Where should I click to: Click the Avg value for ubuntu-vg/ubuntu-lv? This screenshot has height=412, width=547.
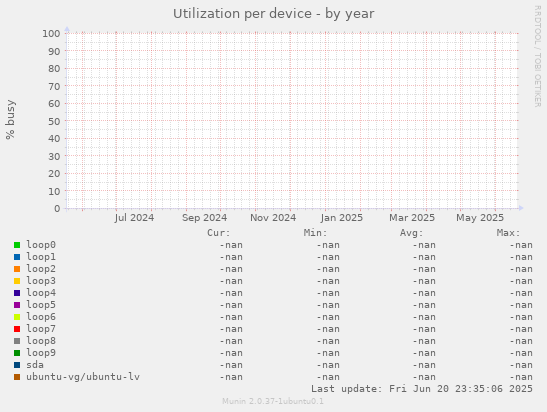[424, 377]
